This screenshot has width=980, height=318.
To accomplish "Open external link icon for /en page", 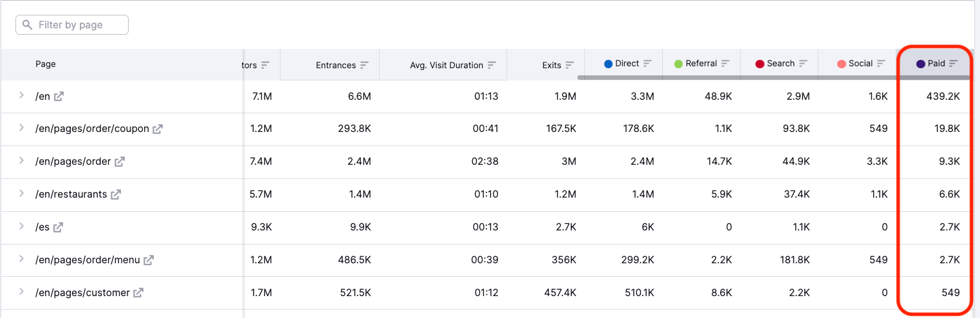I will pyautogui.click(x=59, y=97).
